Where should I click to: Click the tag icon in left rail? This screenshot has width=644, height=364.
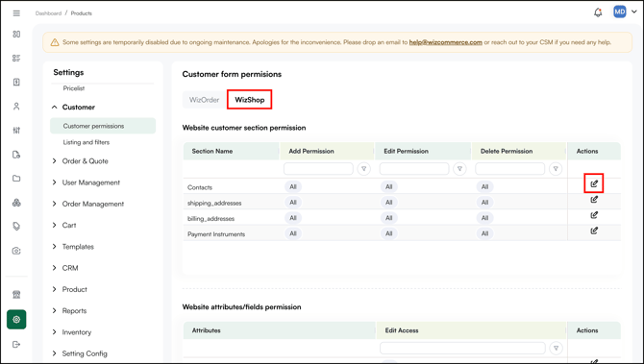pos(16,226)
